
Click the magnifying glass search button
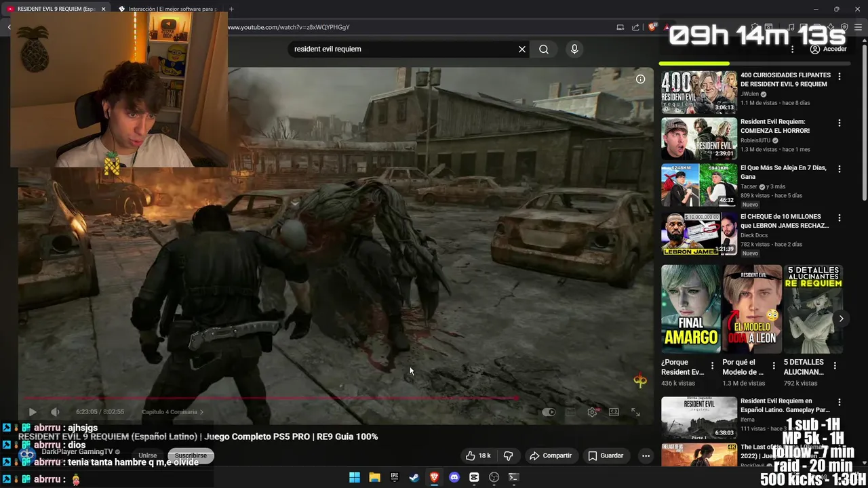[x=544, y=49]
